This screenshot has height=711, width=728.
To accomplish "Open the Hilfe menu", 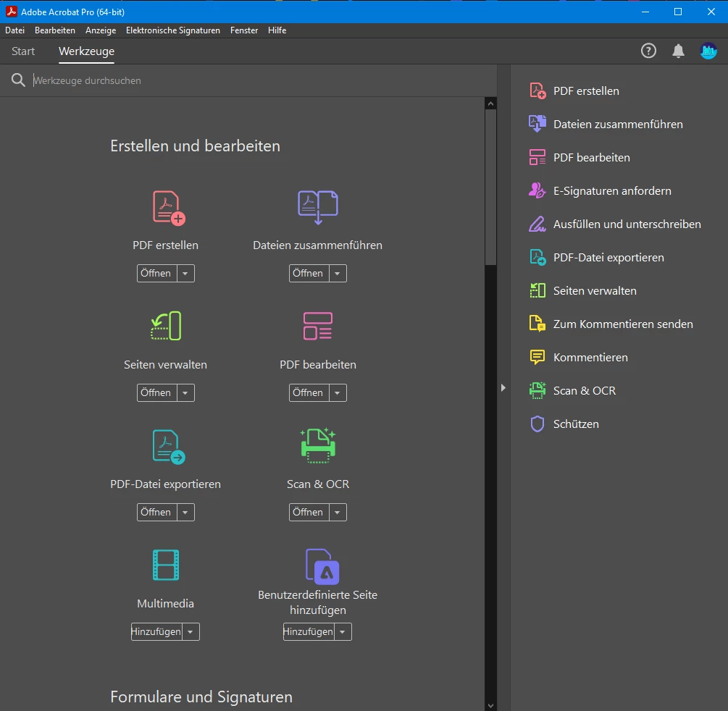I will [277, 30].
